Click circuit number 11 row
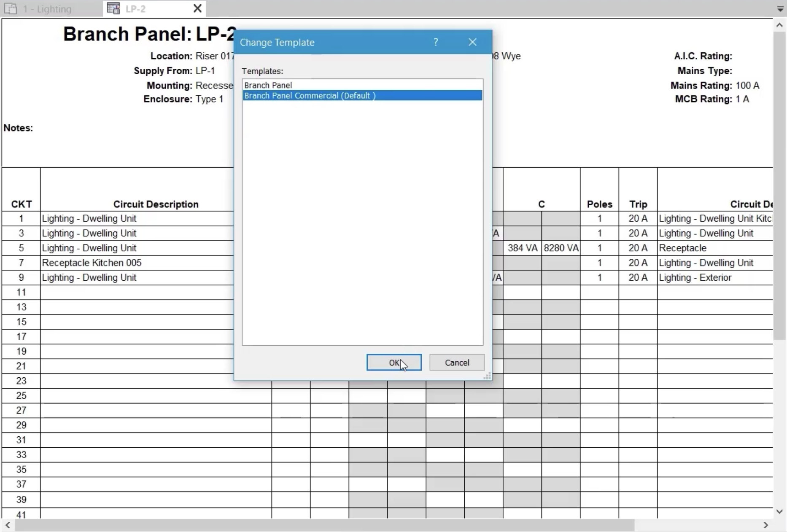Viewport: 787px width, 532px height. coord(21,292)
